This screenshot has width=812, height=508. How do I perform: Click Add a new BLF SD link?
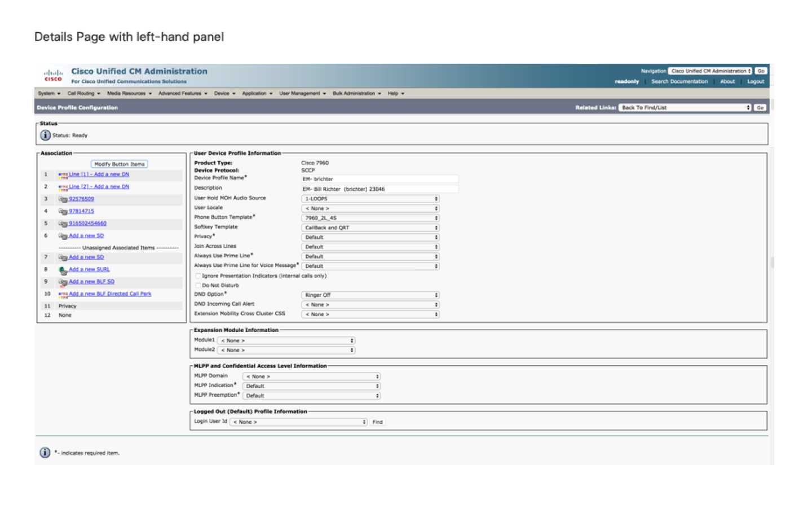[x=91, y=281]
